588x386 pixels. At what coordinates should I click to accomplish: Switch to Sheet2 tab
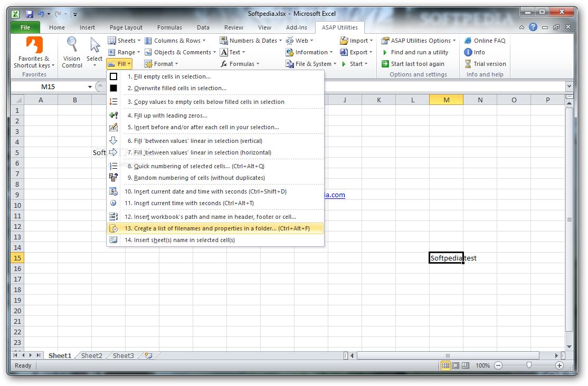[x=91, y=355]
